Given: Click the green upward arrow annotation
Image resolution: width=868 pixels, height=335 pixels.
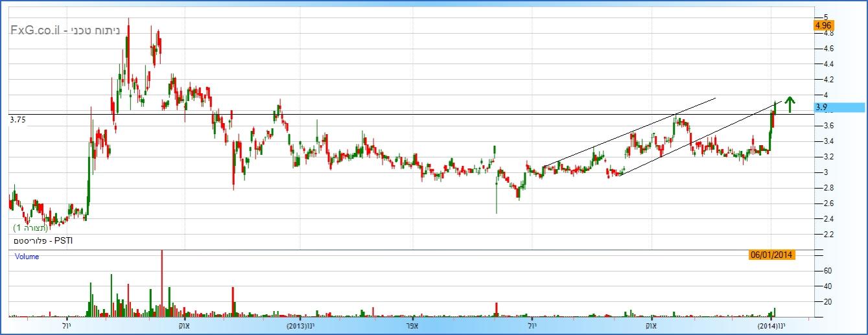Looking at the screenshot, I should pos(790,104).
